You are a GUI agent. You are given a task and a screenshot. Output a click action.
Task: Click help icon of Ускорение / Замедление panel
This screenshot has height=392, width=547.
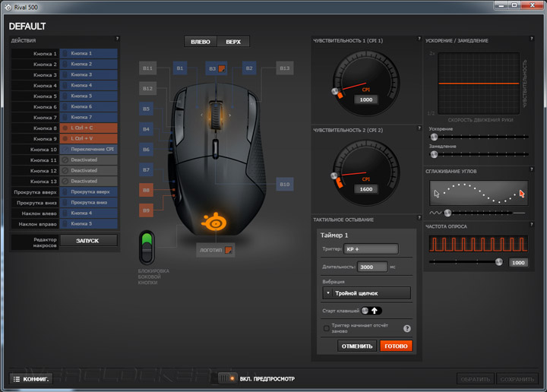click(532, 39)
